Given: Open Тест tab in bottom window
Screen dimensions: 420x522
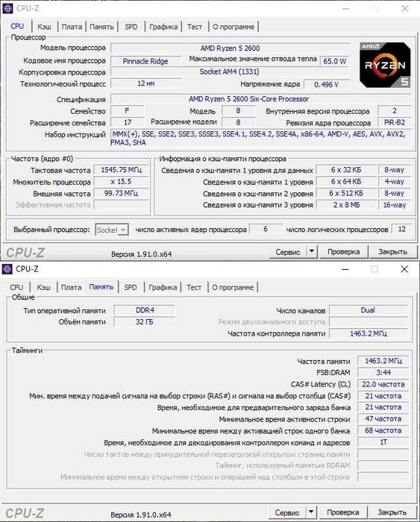Looking at the screenshot, I should tap(194, 287).
